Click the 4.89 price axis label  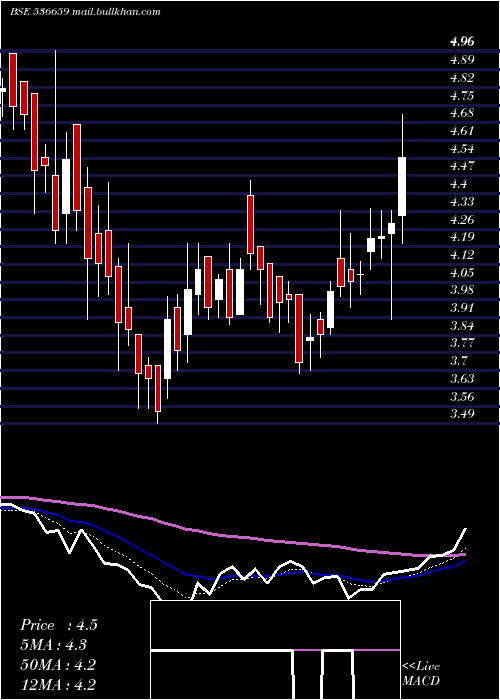(462, 60)
